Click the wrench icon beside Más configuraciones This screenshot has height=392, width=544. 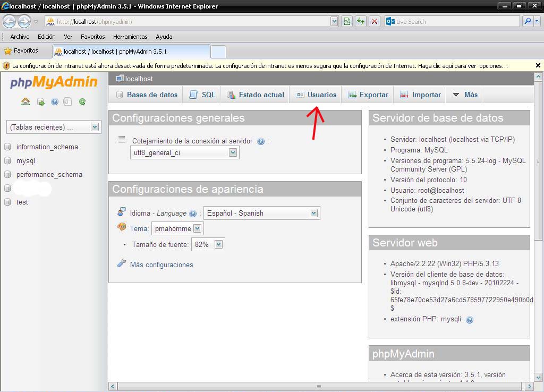point(122,263)
